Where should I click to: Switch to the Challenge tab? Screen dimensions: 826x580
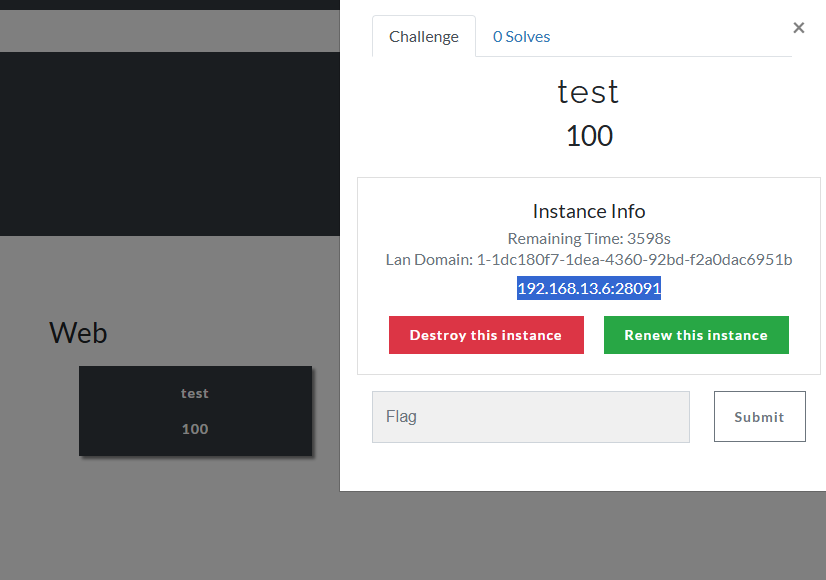tap(424, 37)
